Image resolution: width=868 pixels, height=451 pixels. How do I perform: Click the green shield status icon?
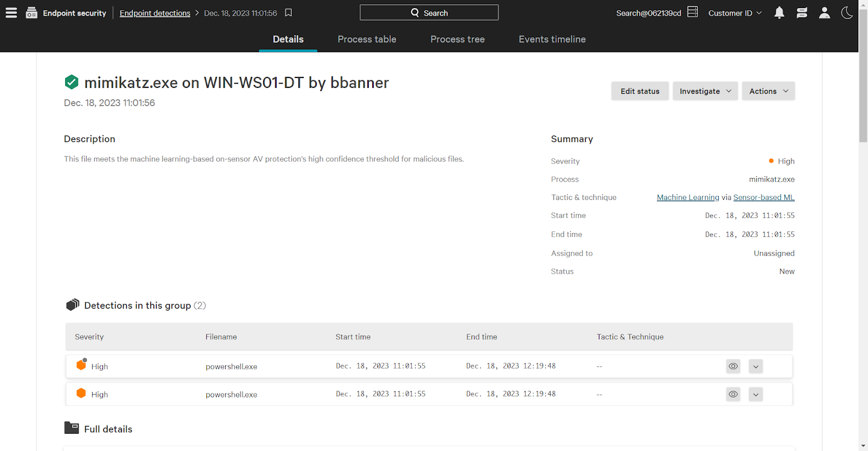[x=72, y=82]
